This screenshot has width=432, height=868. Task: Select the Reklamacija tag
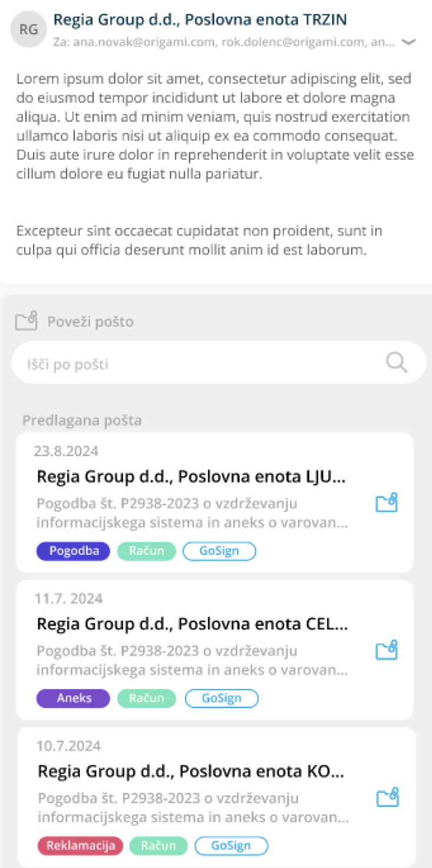(x=81, y=846)
